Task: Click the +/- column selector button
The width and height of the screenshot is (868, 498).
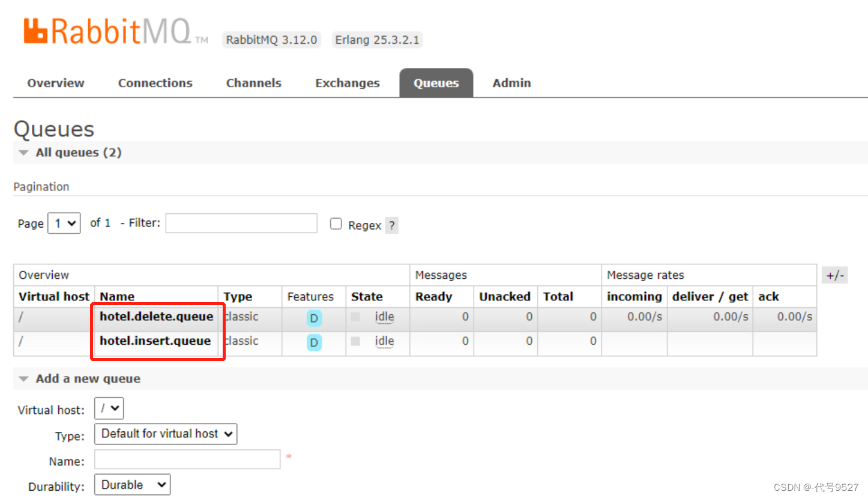Action: pos(835,276)
